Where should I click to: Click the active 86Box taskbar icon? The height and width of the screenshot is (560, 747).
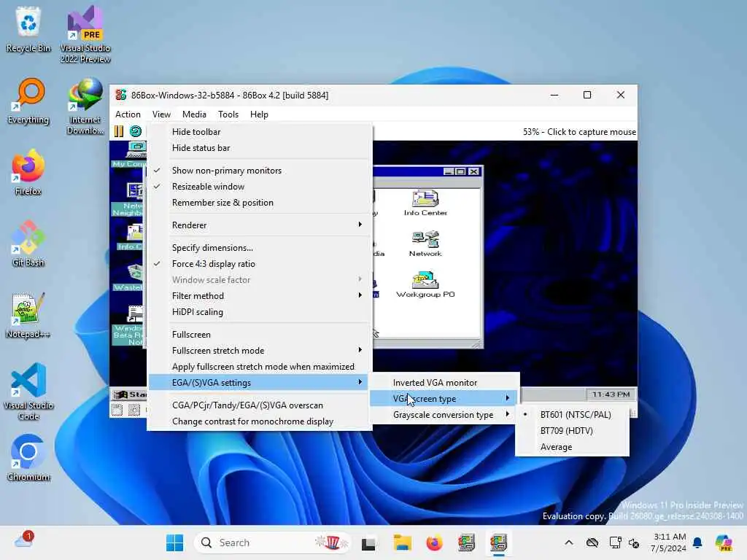click(498, 542)
